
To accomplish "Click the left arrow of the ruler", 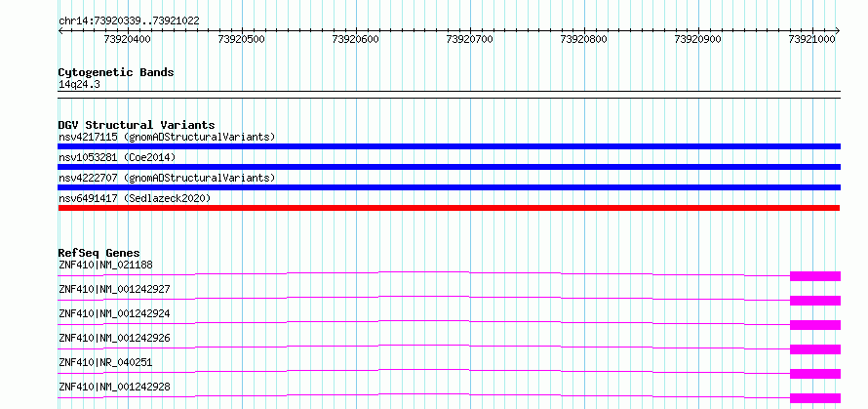I will [x=60, y=30].
